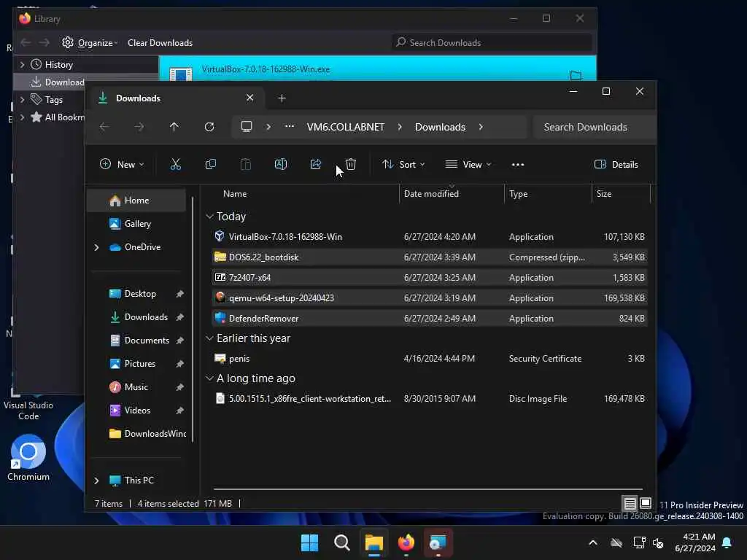
Task: Click VM6.COLLABNET breadcrumb in address bar
Action: tap(345, 127)
